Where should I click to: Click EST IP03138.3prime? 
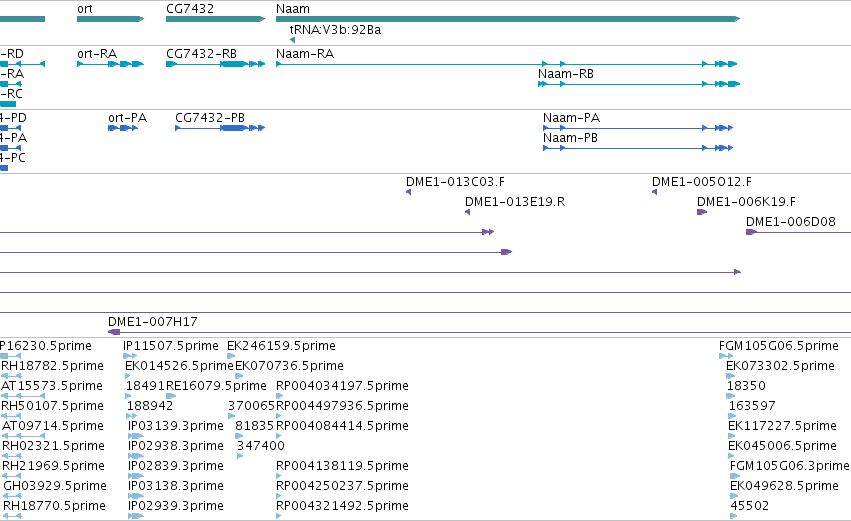coord(176,486)
